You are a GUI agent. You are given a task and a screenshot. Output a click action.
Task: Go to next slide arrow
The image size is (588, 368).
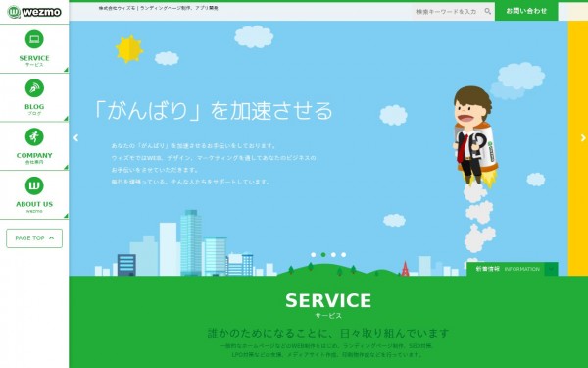click(x=583, y=138)
